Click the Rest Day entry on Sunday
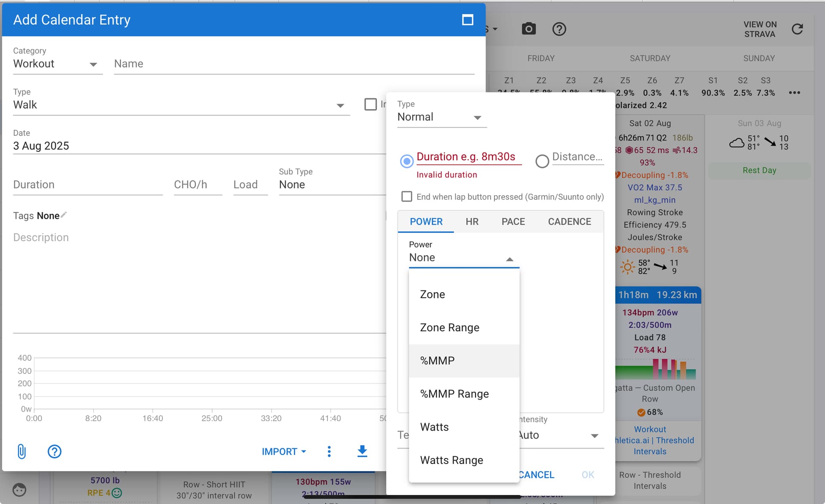The width and height of the screenshot is (825, 504). [759, 170]
